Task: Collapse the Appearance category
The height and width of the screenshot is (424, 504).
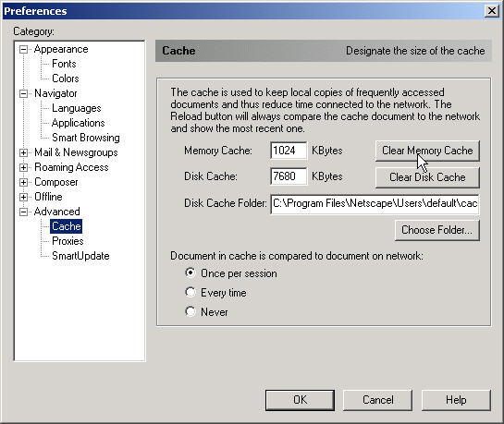Action: click(x=23, y=50)
